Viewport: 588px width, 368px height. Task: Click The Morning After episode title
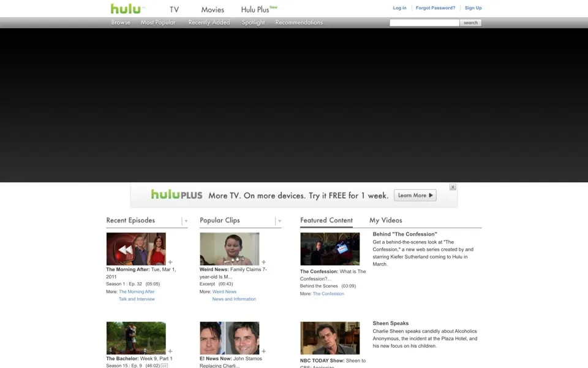[x=141, y=273]
